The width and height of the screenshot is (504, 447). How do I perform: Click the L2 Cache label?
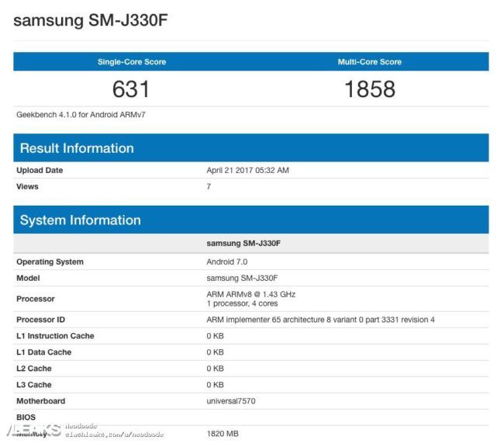tap(34, 369)
